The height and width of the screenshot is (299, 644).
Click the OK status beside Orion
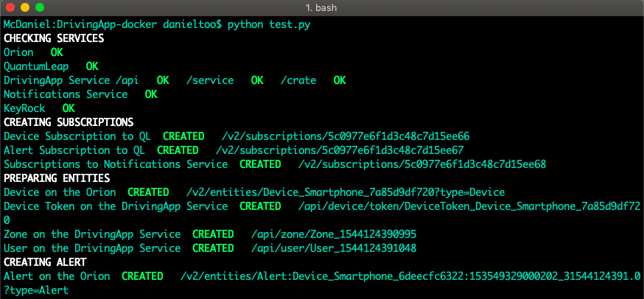[x=57, y=52]
